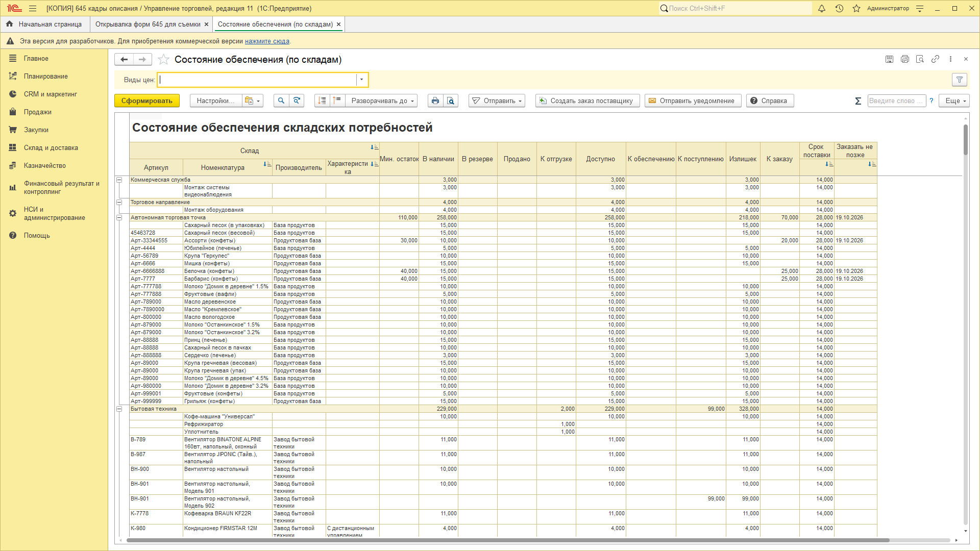Image resolution: width=980 pixels, height=551 pixels.
Task: Click the Отправить уведомление button
Action: click(x=692, y=101)
